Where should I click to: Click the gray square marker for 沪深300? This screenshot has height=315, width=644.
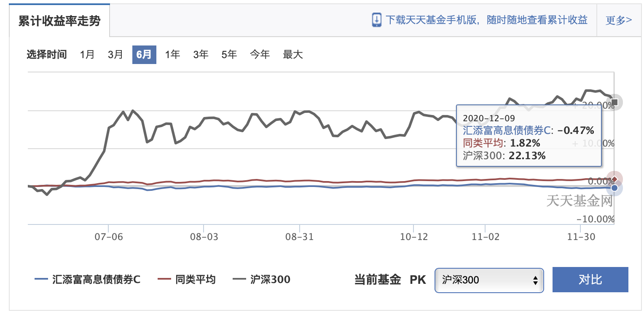(x=614, y=102)
